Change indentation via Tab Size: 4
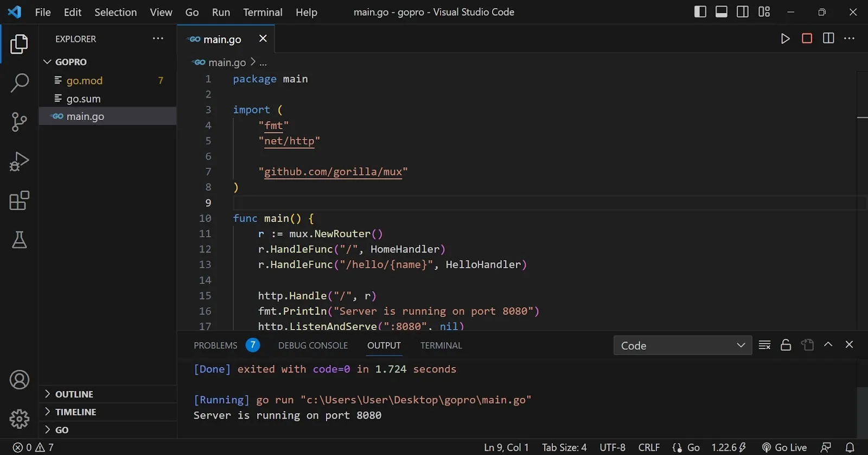Screen dimensions: 868x455 [x=564, y=447]
